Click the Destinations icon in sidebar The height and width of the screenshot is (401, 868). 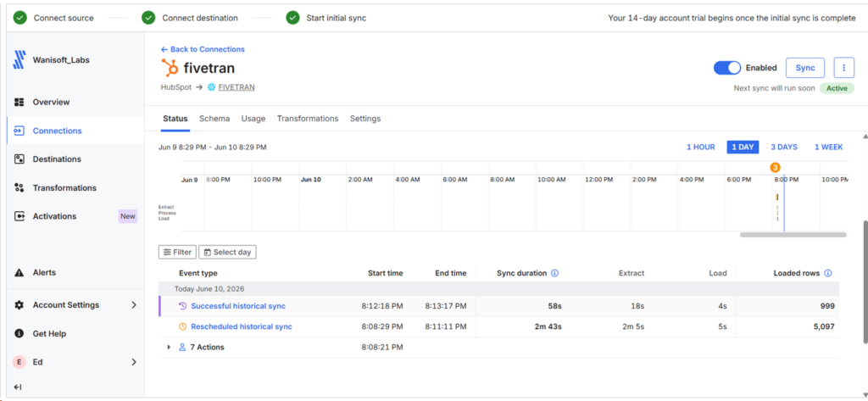(19, 159)
